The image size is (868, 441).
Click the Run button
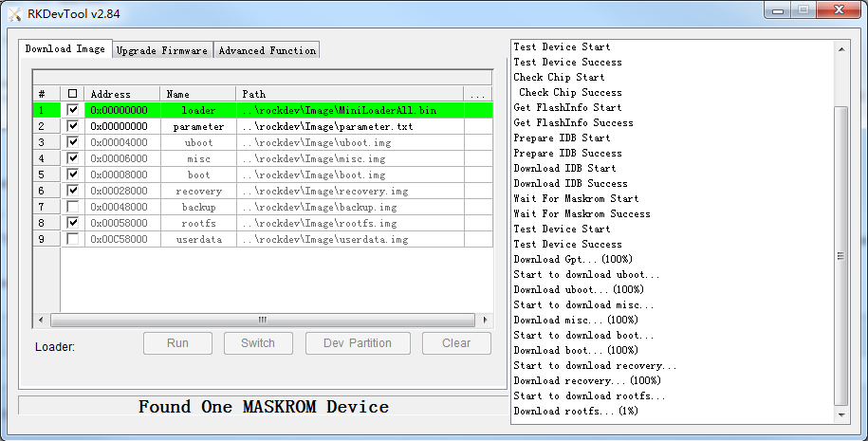pyautogui.click(x=177, y=343)
